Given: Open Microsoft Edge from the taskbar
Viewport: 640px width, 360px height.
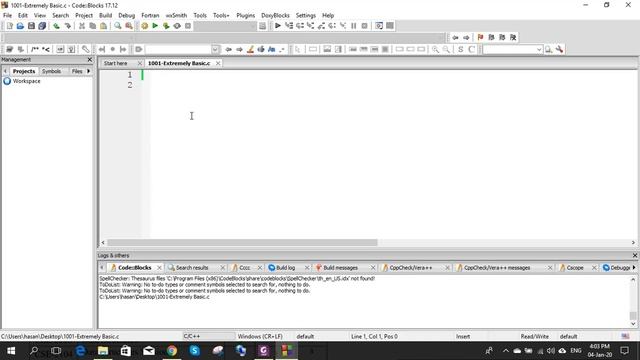Looking at the screenshot, I should click(x=80, y=351).
